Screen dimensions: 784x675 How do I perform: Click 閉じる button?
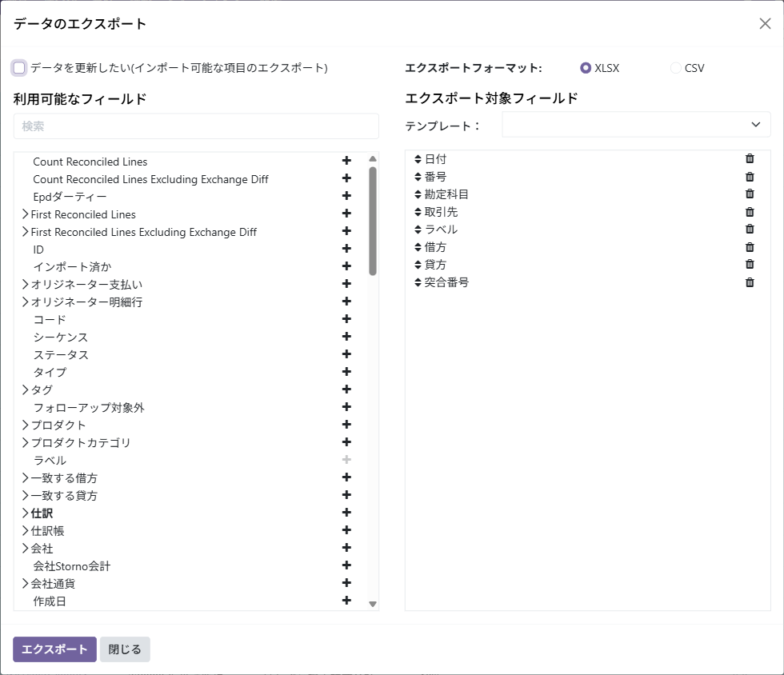(125, 649)
